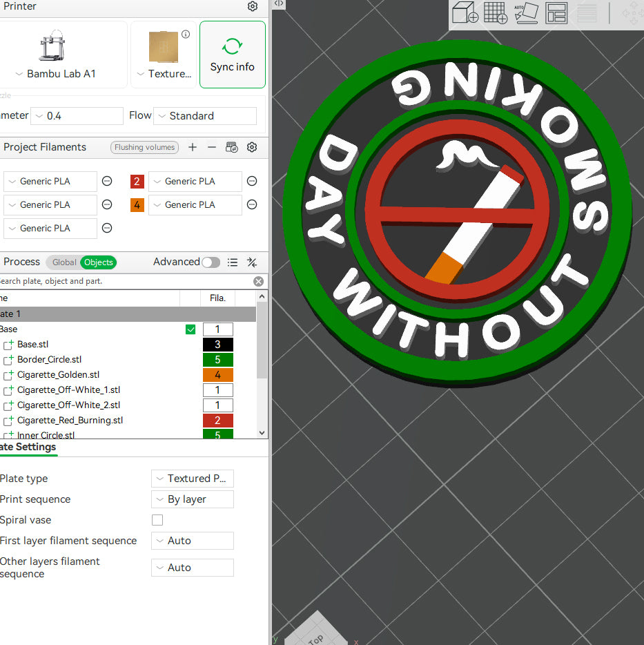
Task: Expand the Flow Standard dropdown
Action: [205, 116]
